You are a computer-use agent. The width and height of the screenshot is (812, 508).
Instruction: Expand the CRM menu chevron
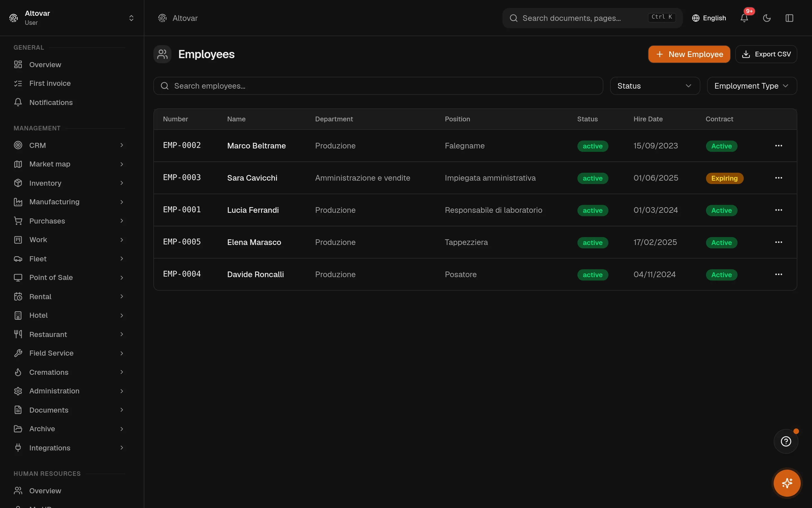pyautogui.click(x=122, y=145)
